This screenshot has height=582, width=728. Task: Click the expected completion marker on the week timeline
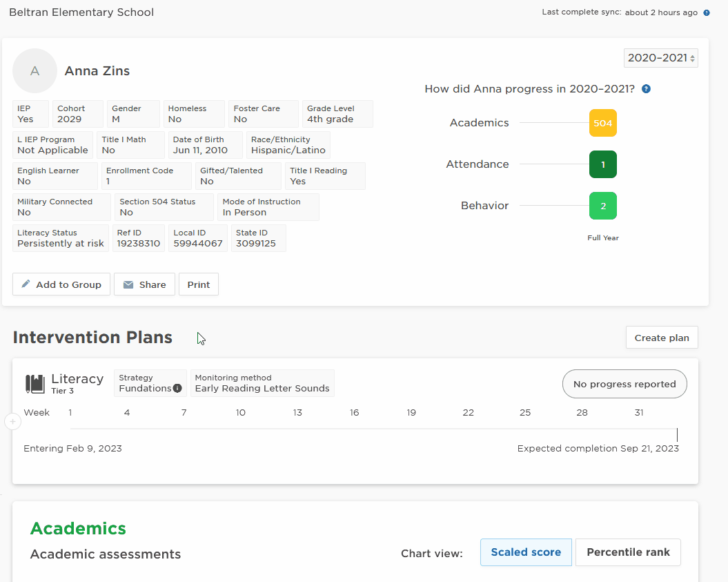[676, 435]
